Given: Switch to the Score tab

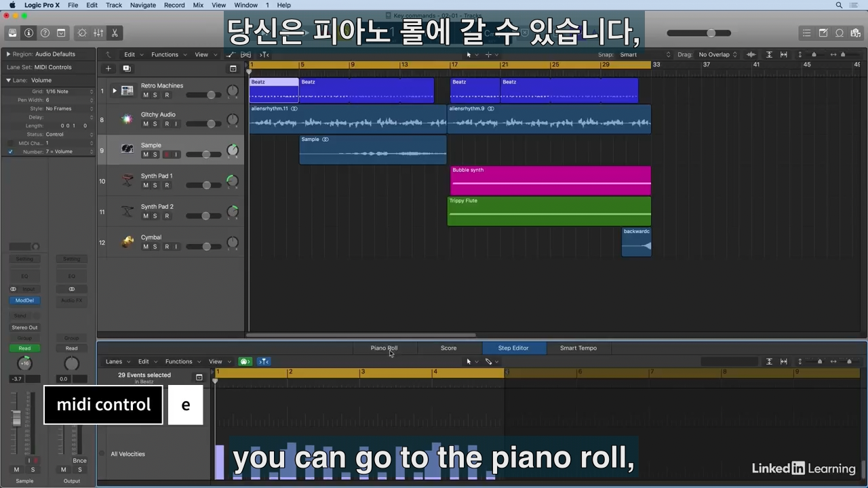Looking at the screenshot, I should [x=449, y=348].
